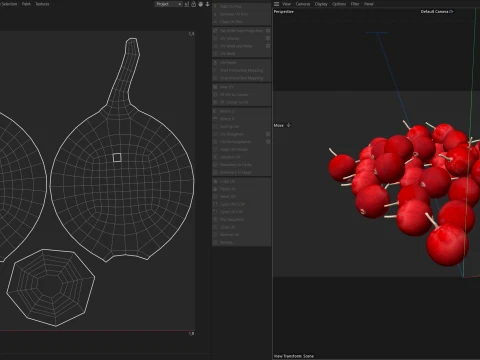Click the Add UV Pins icon

point(215,6)
